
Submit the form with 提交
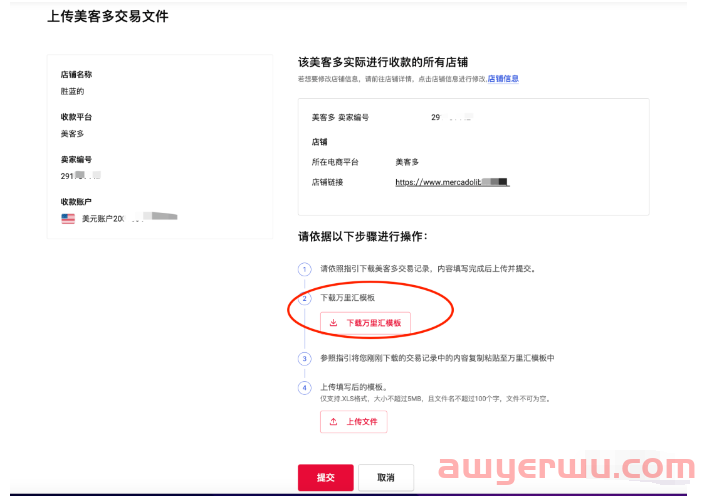pos(326,478)
